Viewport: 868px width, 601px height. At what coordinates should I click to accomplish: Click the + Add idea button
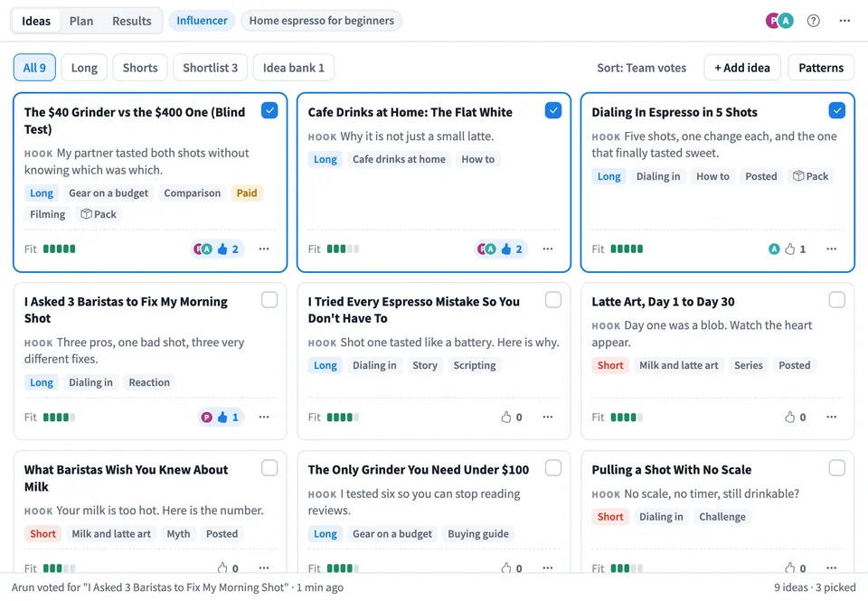(742, 68)
